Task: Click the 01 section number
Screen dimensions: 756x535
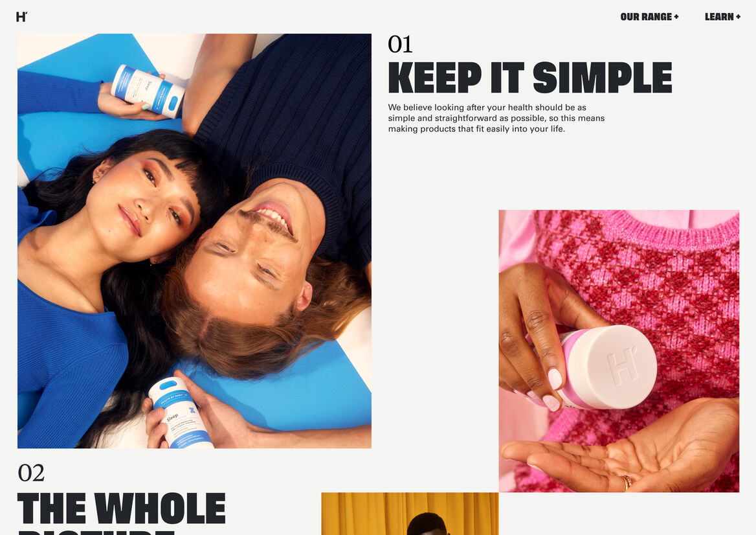Action: 400,45
